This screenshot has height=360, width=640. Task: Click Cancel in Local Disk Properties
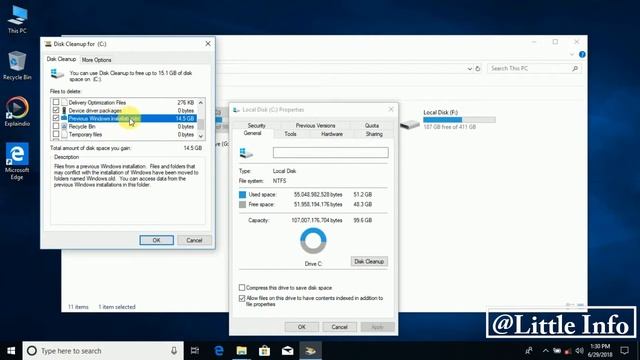(x=339, y=327)
